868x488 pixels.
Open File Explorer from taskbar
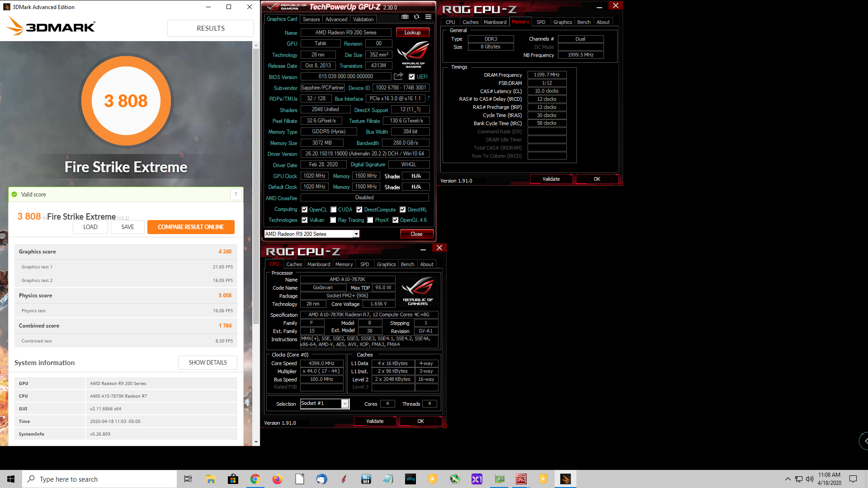(x=211, y=479)
